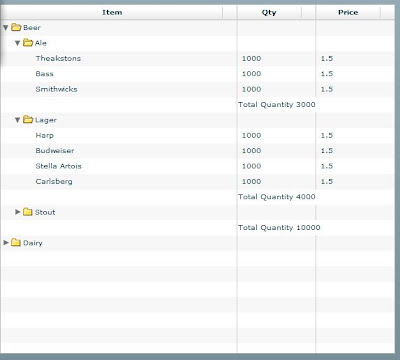Screen dimensions: 400x360
Task: Select the Beer folder label
Action: pos(32,28)
